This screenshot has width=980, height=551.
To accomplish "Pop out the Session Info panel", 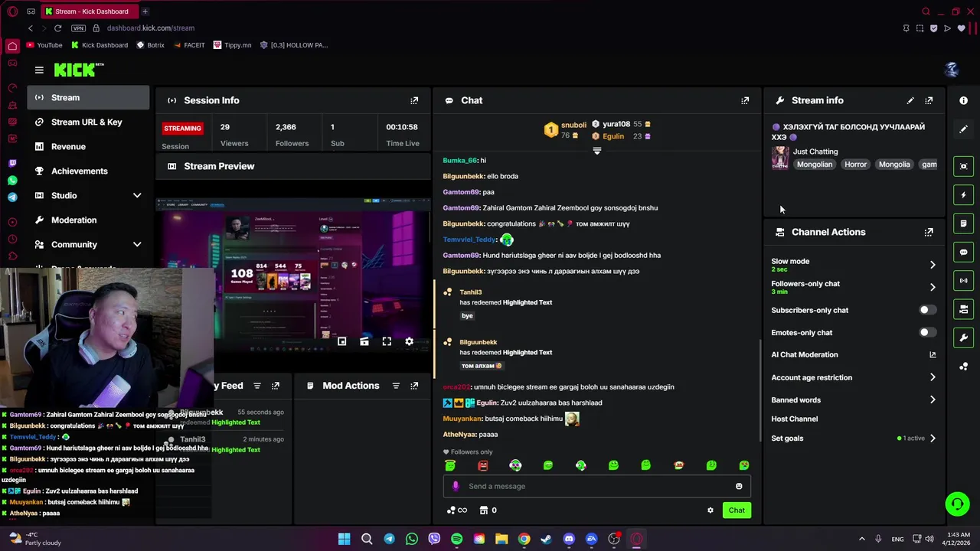I will pyautogui.click(x=414, y=100).
